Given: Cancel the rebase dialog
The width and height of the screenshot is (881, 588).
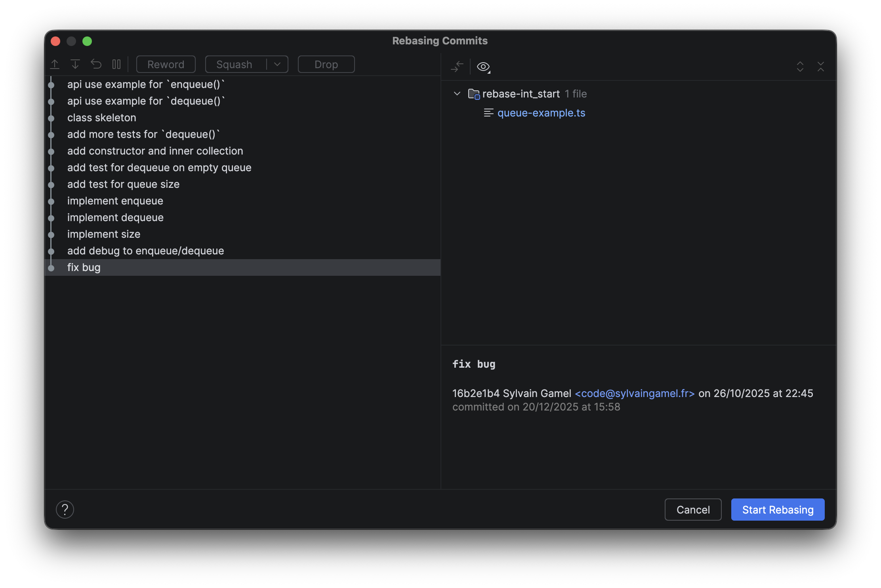Looking at the screenshot, I should (x=693, y=509).
